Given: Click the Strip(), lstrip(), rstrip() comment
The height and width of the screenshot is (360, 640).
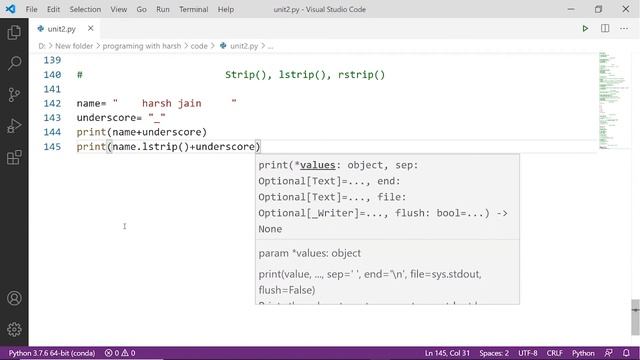Looking at the screenshot, I should (305, 75).
